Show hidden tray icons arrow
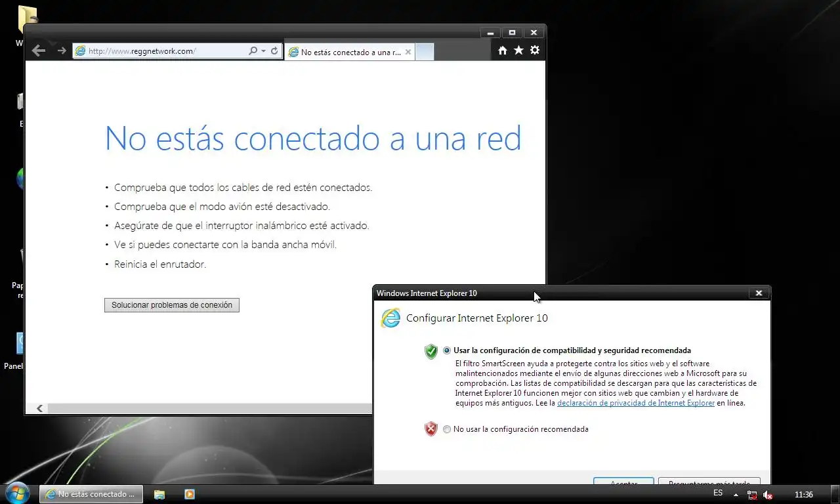Viewport: 840px width, 504px height. click(736, 495)
